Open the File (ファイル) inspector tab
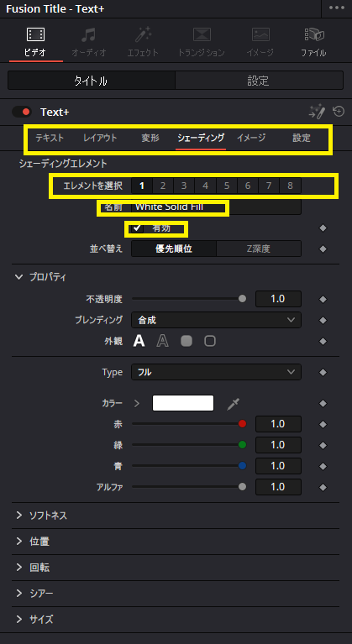 (x=314, y=42)
